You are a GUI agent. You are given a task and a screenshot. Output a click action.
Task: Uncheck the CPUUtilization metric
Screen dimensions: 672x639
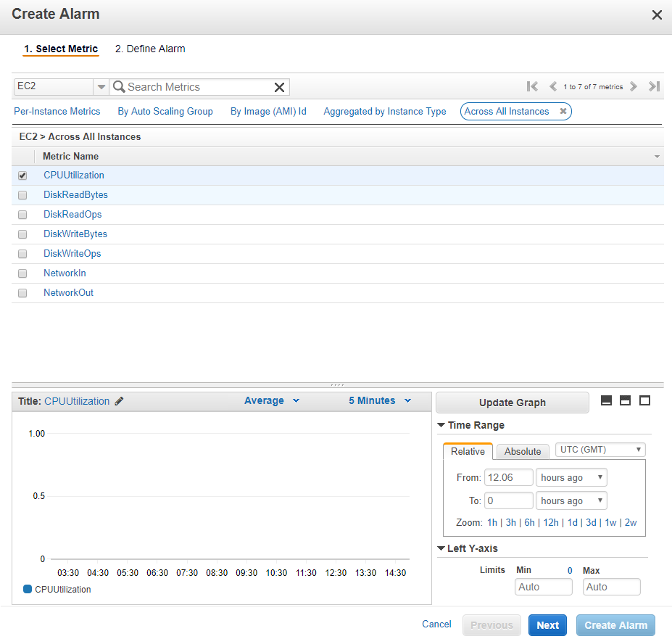22,175
